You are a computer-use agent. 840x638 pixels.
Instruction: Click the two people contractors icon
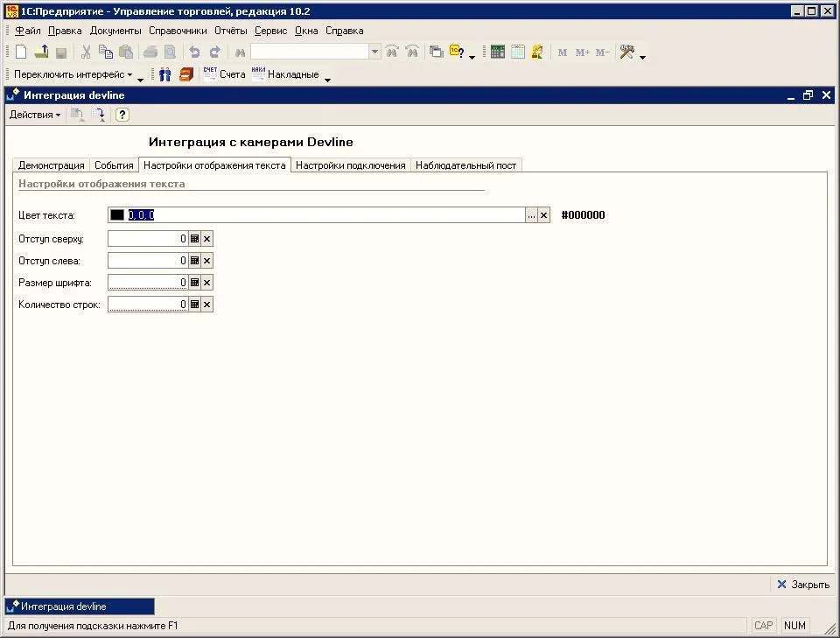pyautogui.click(x=165, y=74)
